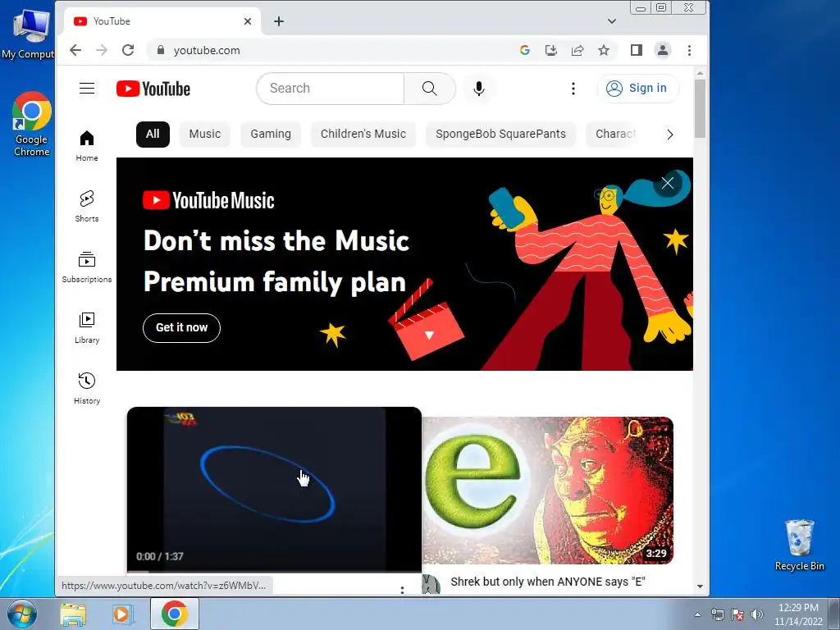The height and width of the screenshot is (630, 840).
Task: Open YouTube settings three-dot menu
Action: pos(573,89)
